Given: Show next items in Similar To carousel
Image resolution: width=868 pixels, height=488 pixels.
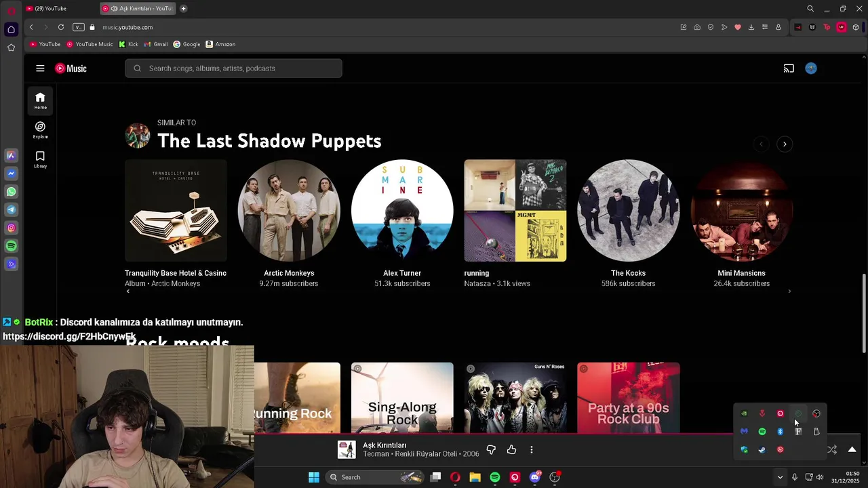Looking at the screenshot, I should tap(785, 144).
